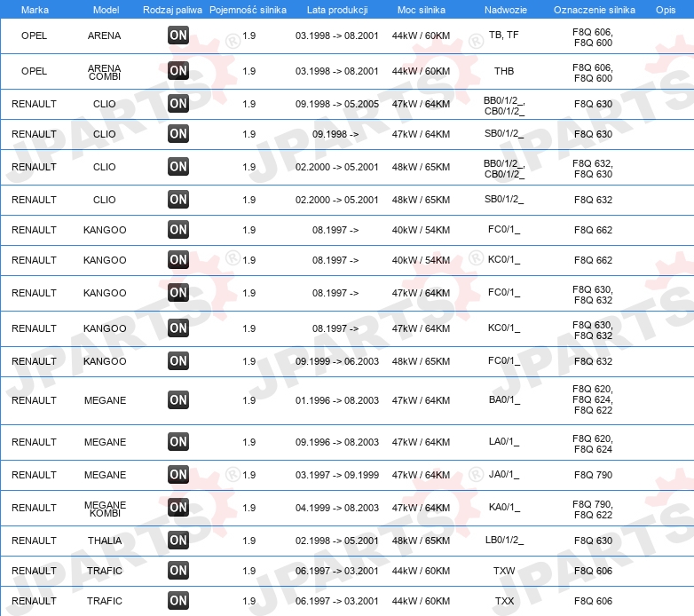Select the 'THB' body cell

click(x=504, y=71)
